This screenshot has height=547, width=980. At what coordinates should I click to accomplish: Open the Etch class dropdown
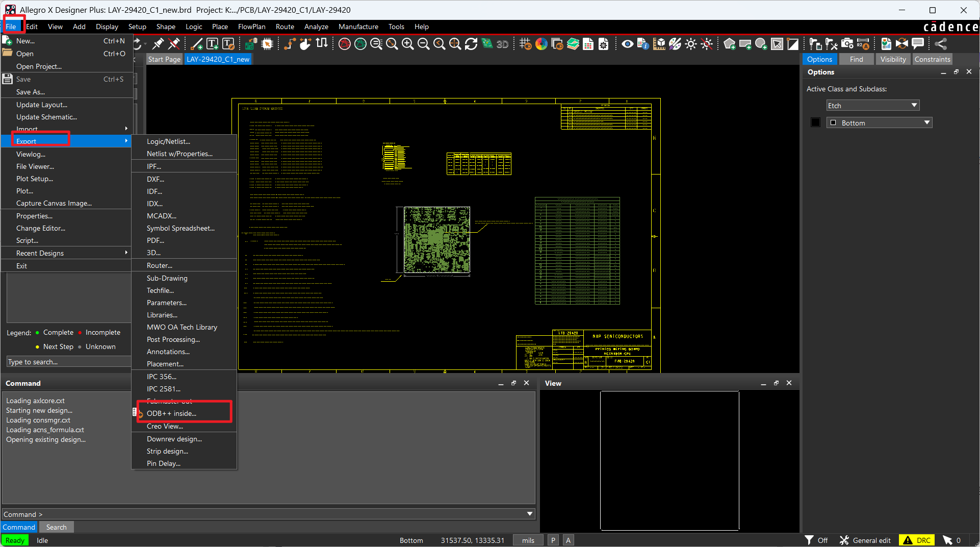tap(873, 106)
